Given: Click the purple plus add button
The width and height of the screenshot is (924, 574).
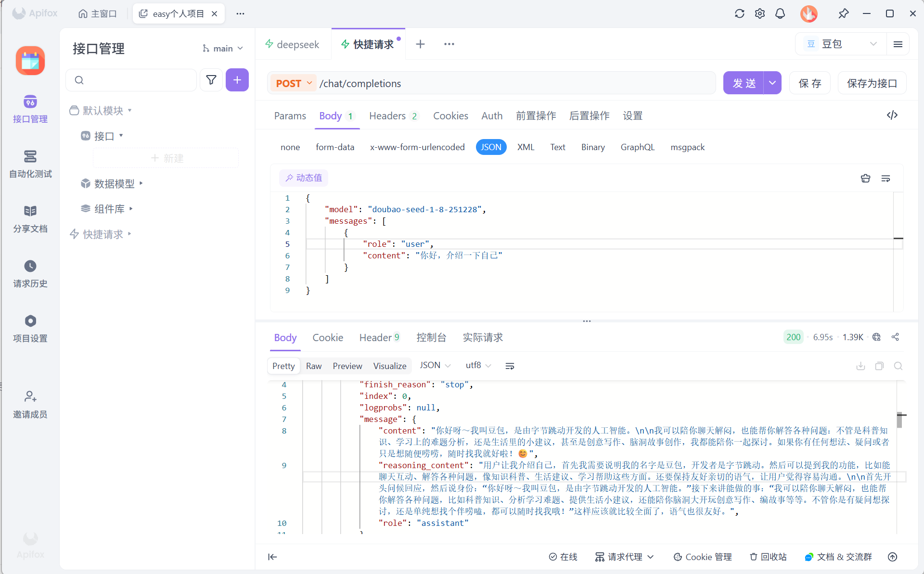Looking at the screenshot, I should 237,80.
